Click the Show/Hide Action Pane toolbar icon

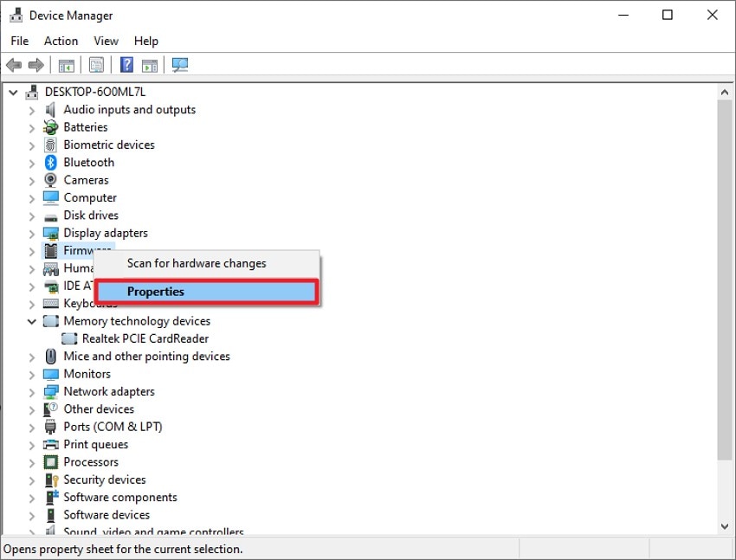point(149,64)
